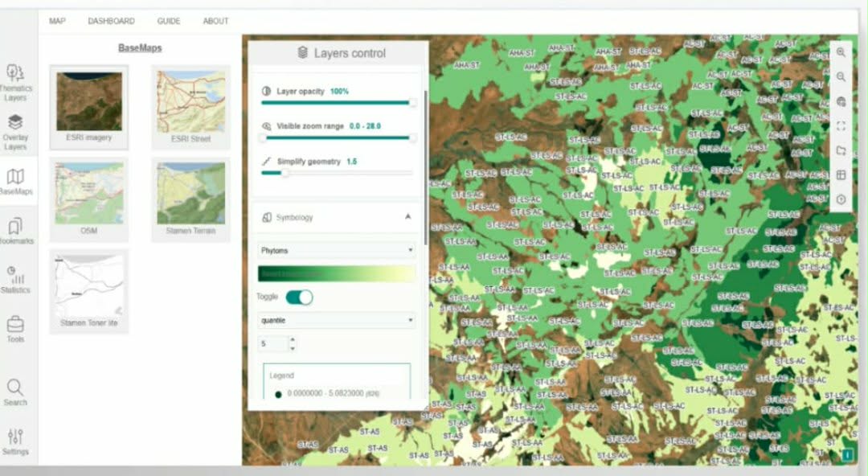
Task: Open the quantile classification dropdown
Action: (x=337, y=320)
